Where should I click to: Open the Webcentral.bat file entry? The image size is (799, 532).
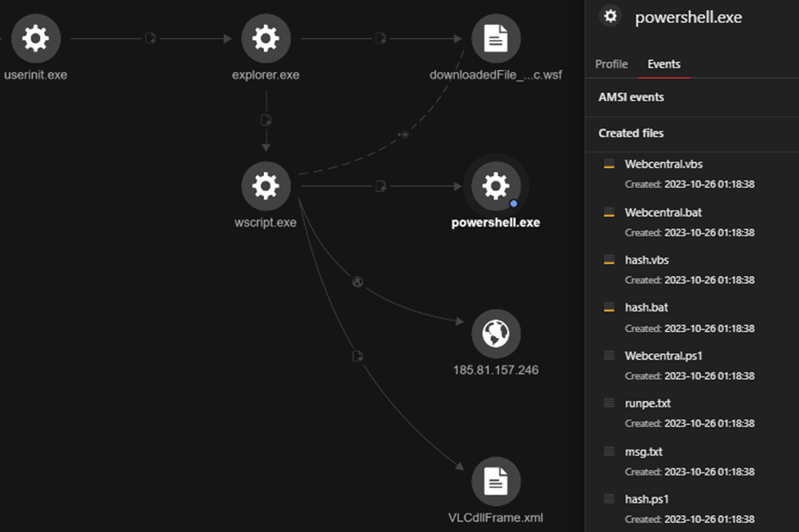pos(663,212)
